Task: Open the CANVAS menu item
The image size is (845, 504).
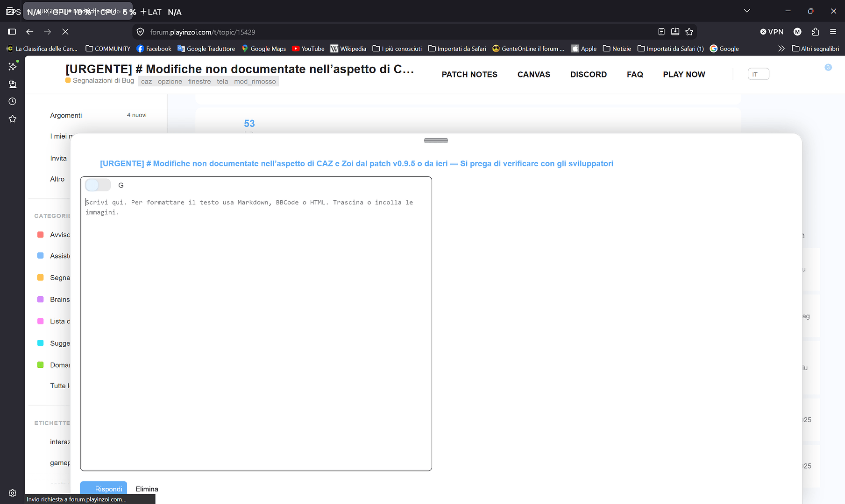Action: (x=534, y=74)
